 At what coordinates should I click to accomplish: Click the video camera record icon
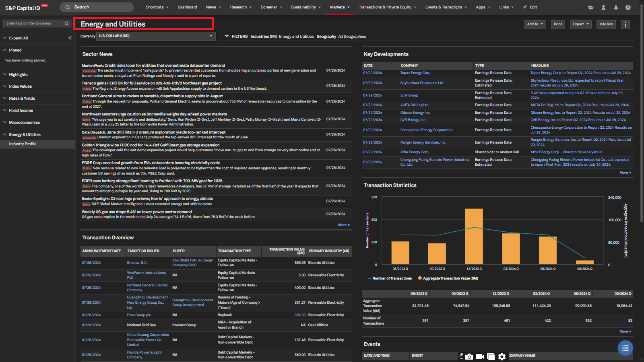pyautogui.click(x=480, y=356)
